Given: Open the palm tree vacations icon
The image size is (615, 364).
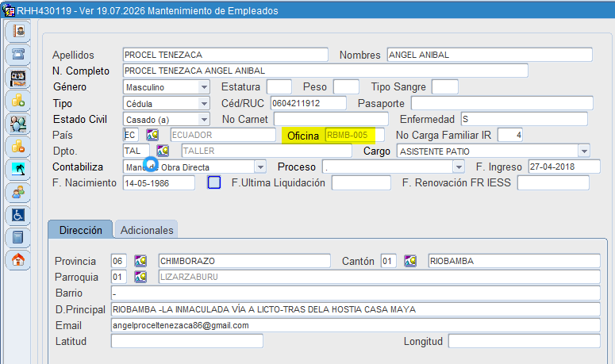Looking at the screenshot, I should pos(18,170).
